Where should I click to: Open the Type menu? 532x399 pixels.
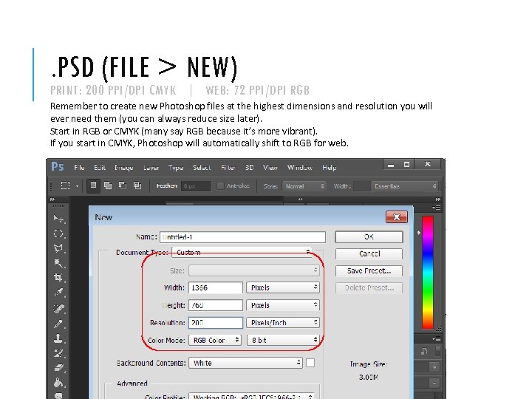tap(176, 168)
